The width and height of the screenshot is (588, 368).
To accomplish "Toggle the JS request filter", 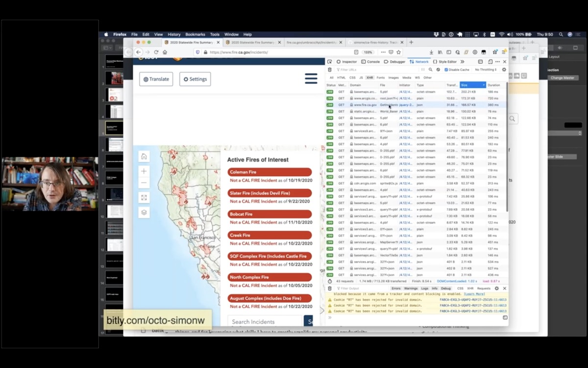I will pos(361,78).
